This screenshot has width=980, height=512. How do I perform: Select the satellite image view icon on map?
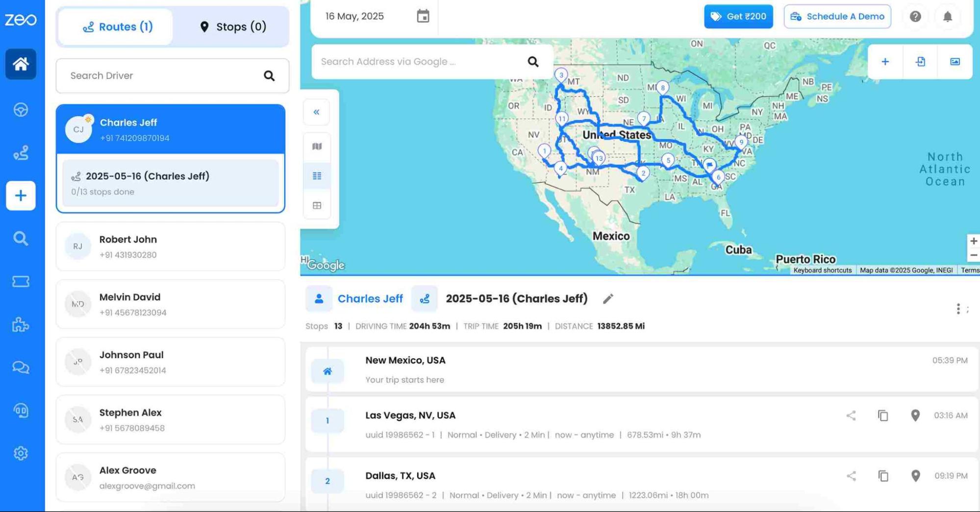(955, 62)
